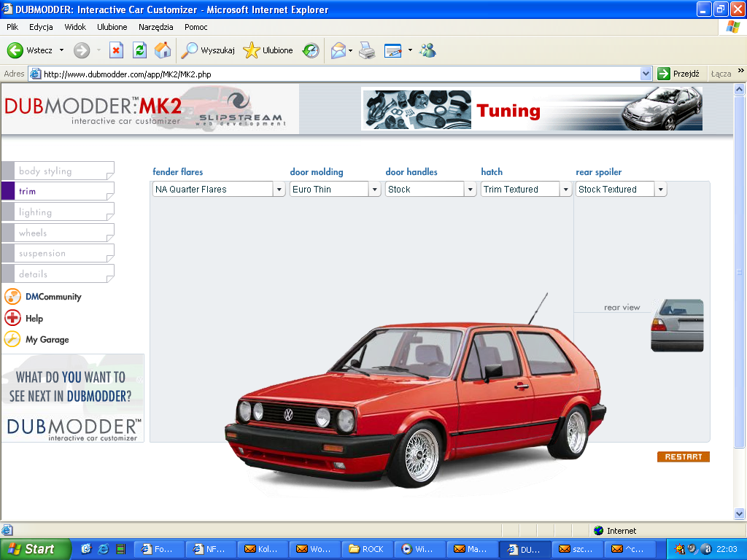The image size is (747, 560).
Task: Open Internet Explorer quick launch icon
Action: point(104,549)
